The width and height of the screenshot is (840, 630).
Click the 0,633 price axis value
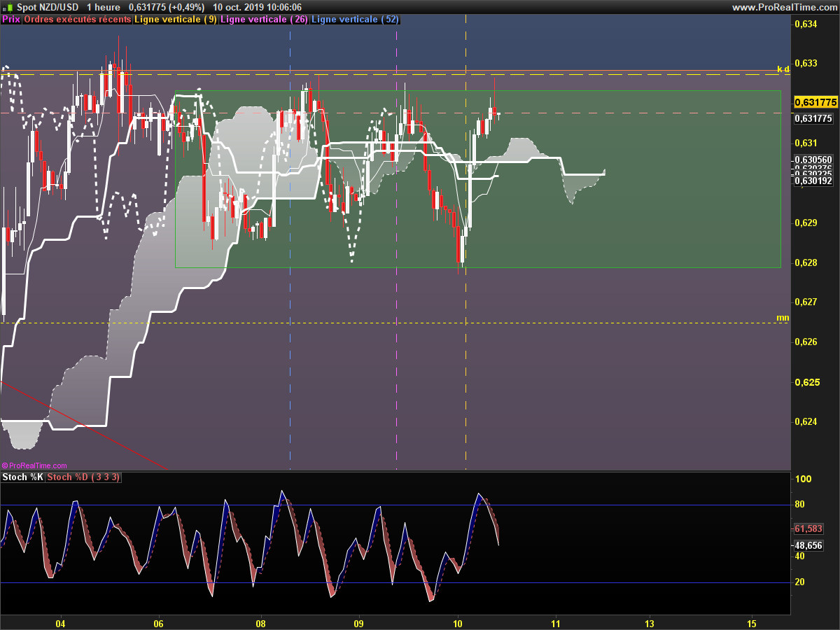(806, 63)
